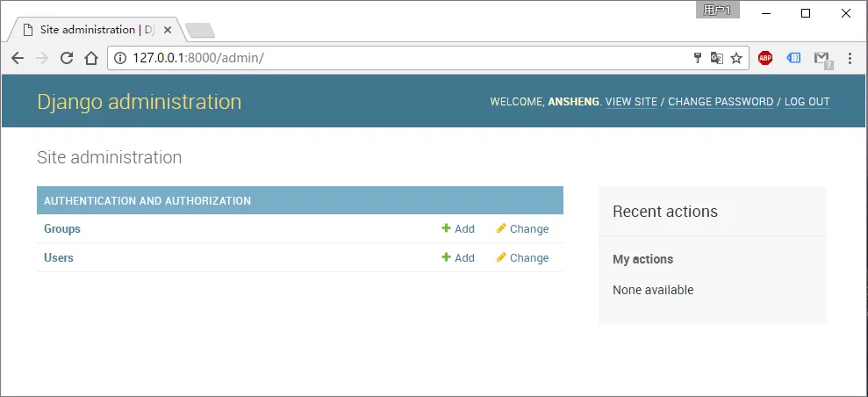This screenshot has width=868, height=397.
Task: Click the browser forward arrow
Action: [x=41, y=58]
